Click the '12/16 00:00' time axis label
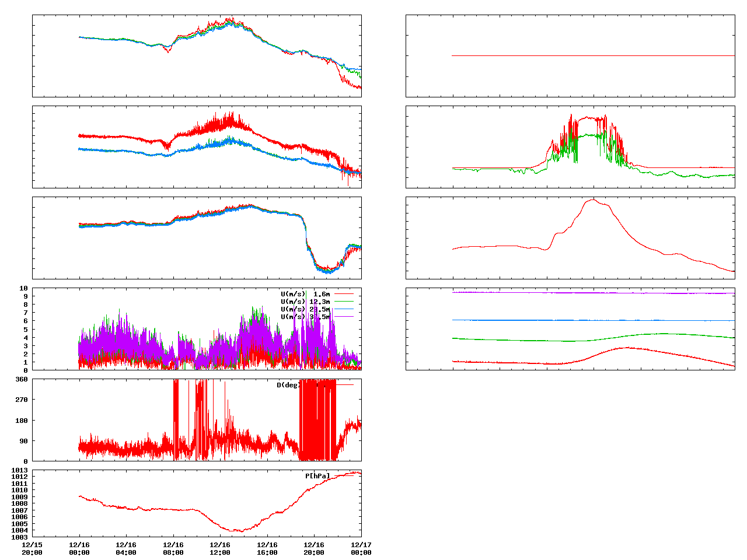Screen dimensions: 747x560 point(79,549)
